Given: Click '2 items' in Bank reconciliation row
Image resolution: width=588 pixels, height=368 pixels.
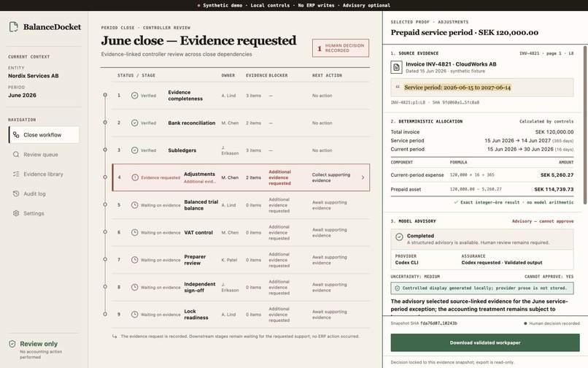Looking at the screenshot, I should point(253,123).
